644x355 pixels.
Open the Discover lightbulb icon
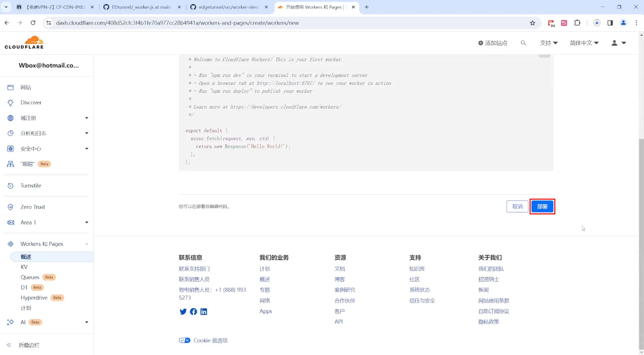pos(11,103)
